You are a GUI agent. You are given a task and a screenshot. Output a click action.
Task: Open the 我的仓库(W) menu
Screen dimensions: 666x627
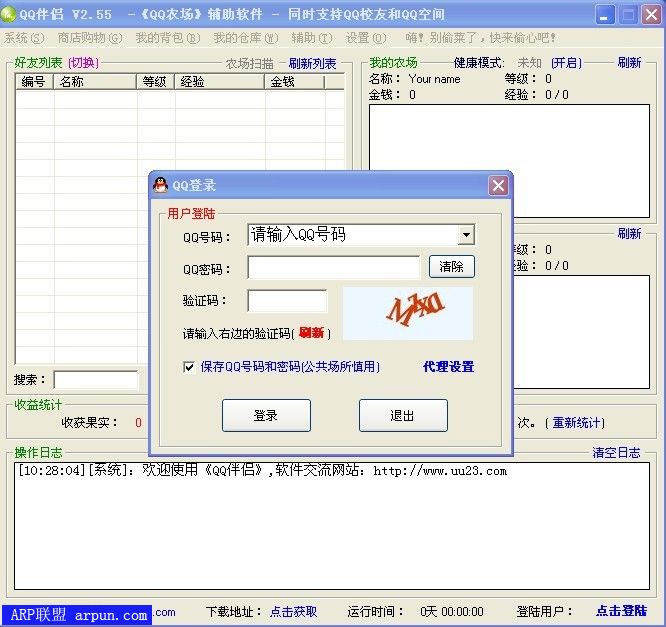click(x=246, y=38)
